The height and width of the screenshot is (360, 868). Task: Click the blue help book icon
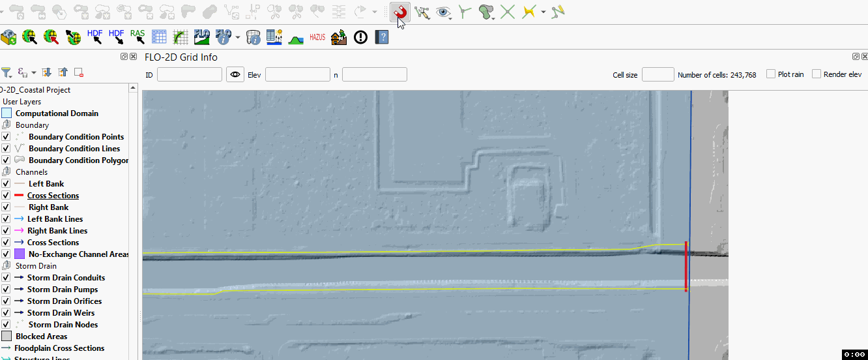(382, 37)
